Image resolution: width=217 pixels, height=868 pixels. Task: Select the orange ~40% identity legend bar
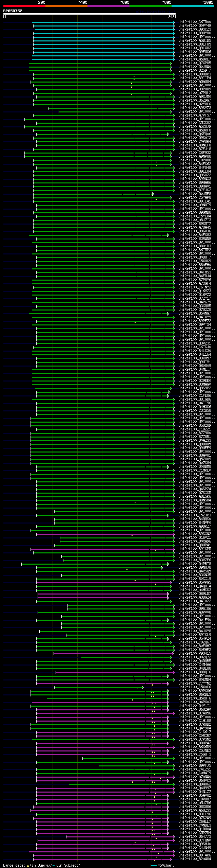pos(66,6)
